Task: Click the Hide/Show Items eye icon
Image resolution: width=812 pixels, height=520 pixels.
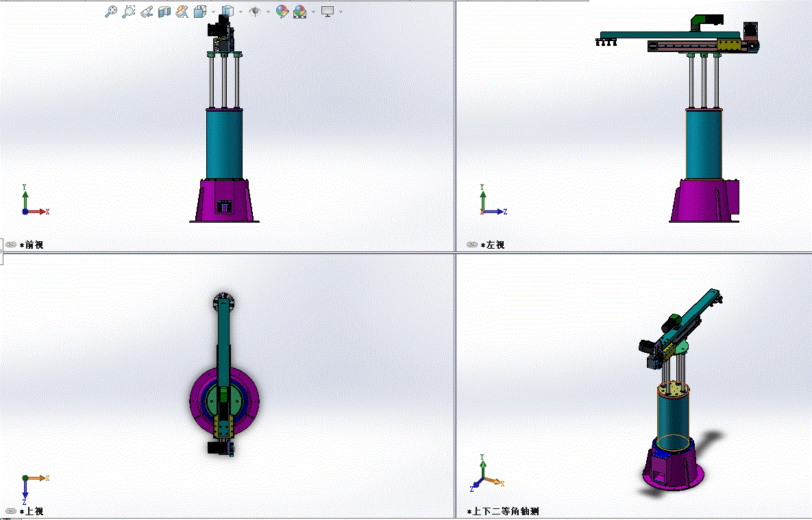Action: click(x=254, y=12)
